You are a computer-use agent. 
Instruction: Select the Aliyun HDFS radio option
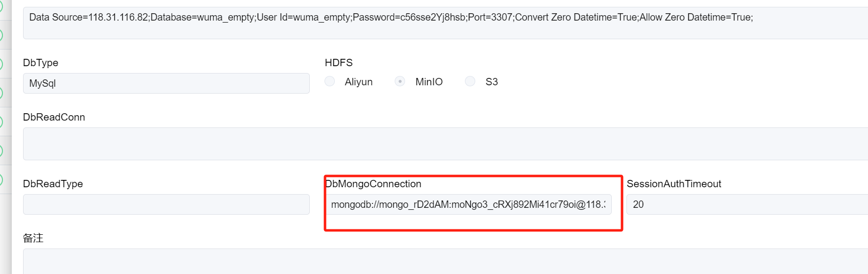(330, 81)
